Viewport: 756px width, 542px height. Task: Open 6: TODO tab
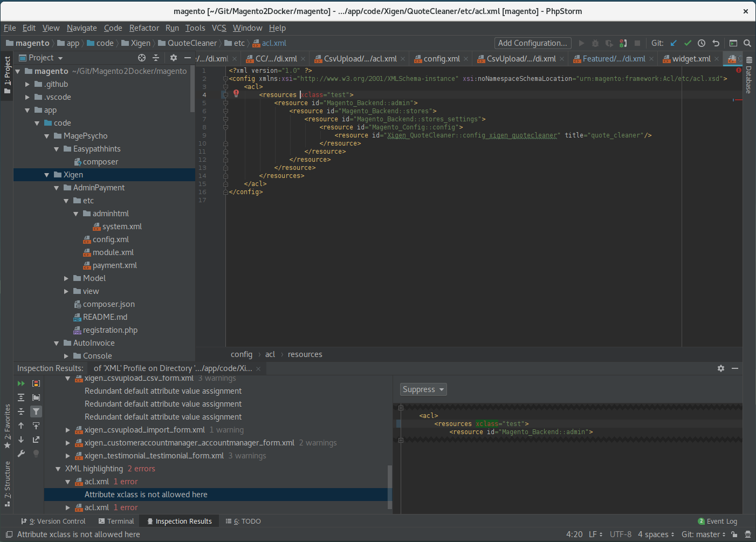(x=243, y=521)
